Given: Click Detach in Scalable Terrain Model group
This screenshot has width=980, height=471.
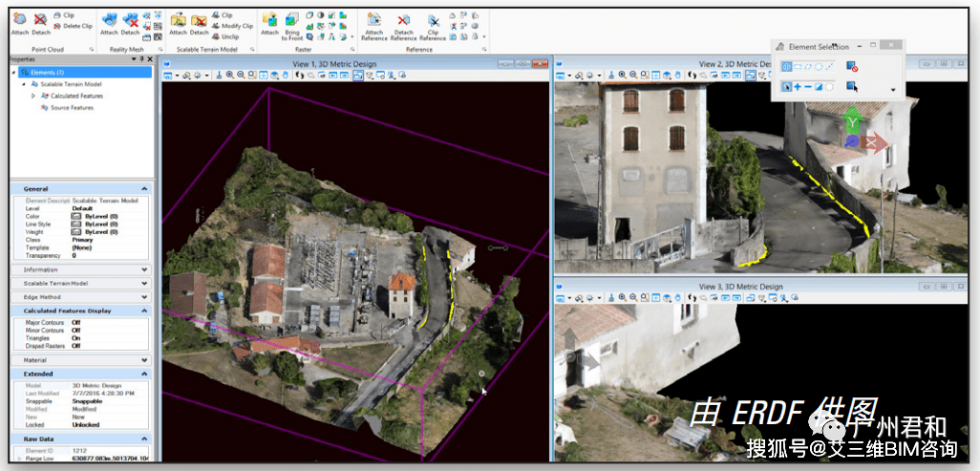Looking at the screenshot, I should (x=200, y=24).
